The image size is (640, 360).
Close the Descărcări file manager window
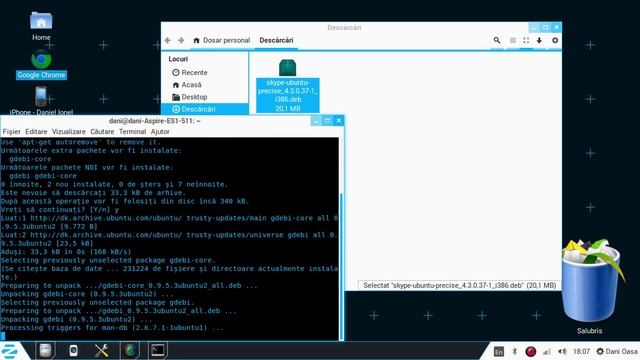pyautogui.click(x=556, y=27)
